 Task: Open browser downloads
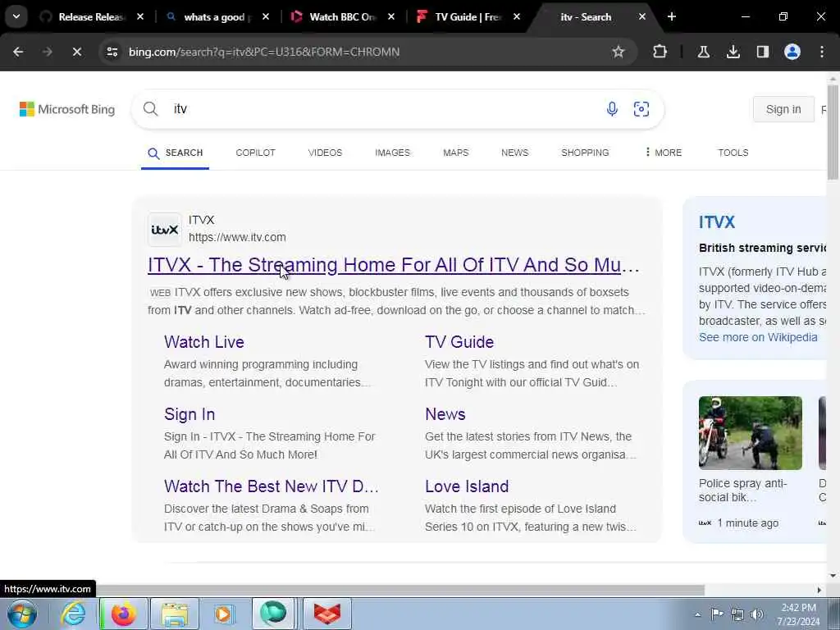click(x=733, y=52)
